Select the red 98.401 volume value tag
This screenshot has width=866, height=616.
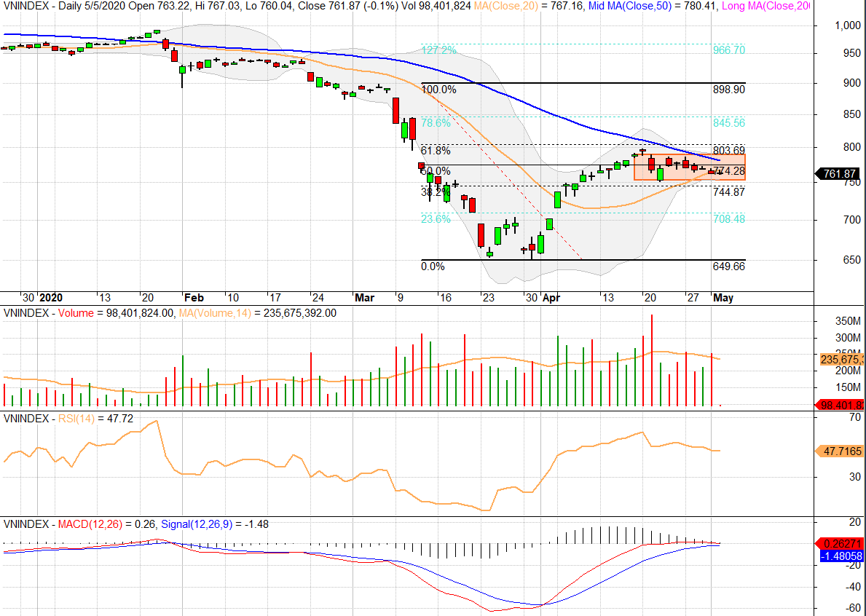[x=840, y=405]
